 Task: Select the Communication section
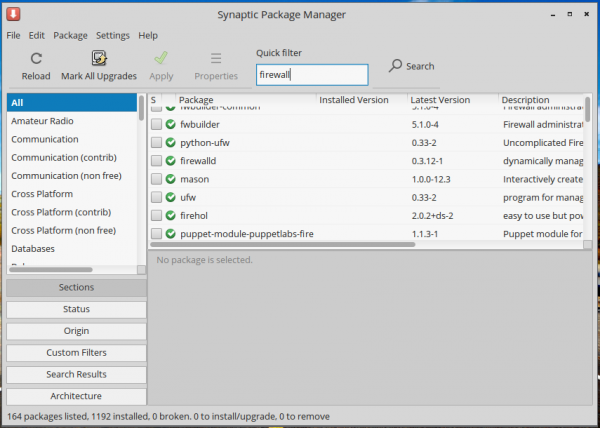pos(72,139)
